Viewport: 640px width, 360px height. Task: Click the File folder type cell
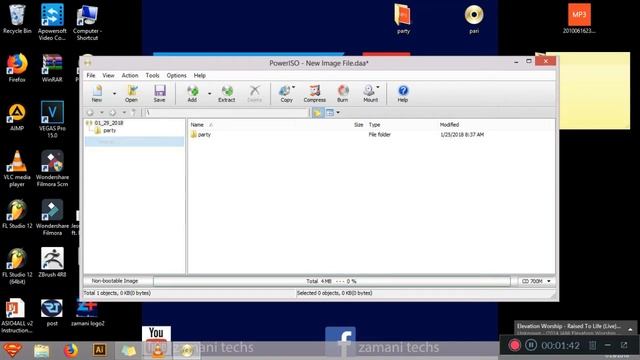380,135
